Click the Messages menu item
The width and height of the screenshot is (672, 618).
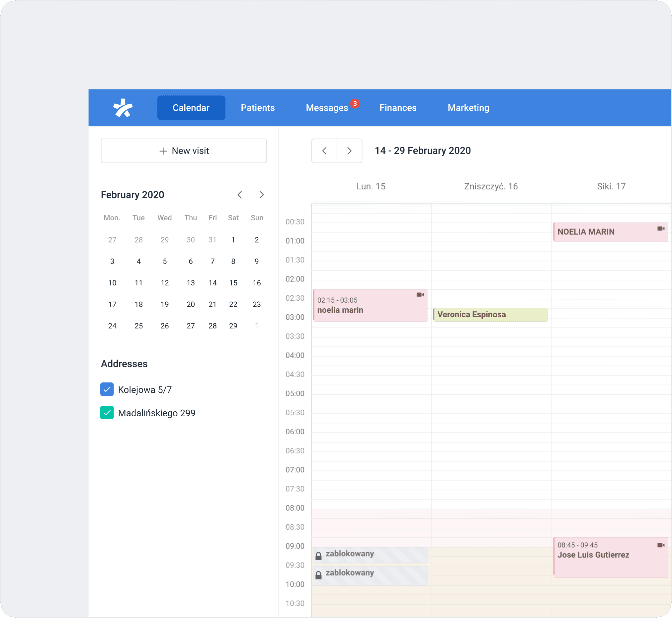pyautogui.click(x=327, y=108)
